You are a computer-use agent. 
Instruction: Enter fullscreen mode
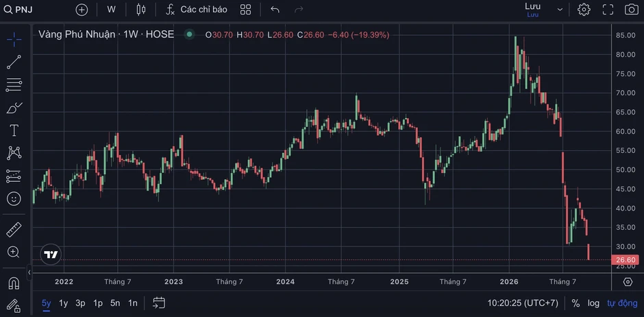coord(608,10)
